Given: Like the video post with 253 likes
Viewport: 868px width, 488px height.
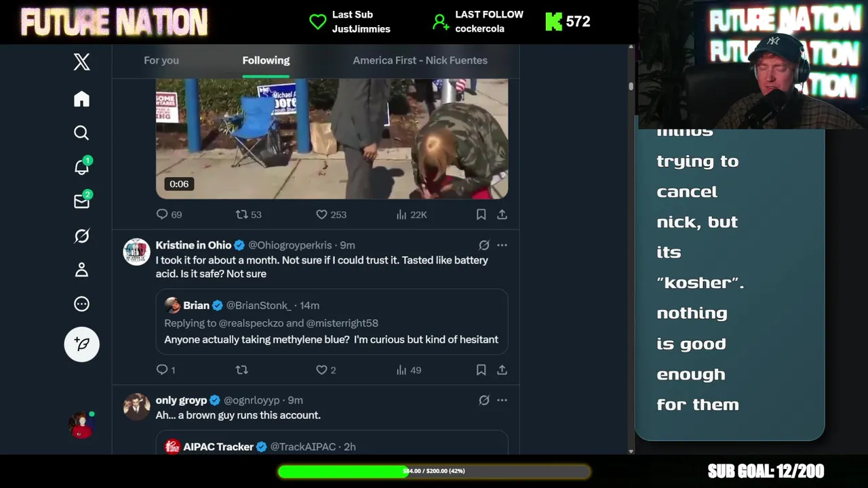Looking at the screenshot, I should [331, 214].
